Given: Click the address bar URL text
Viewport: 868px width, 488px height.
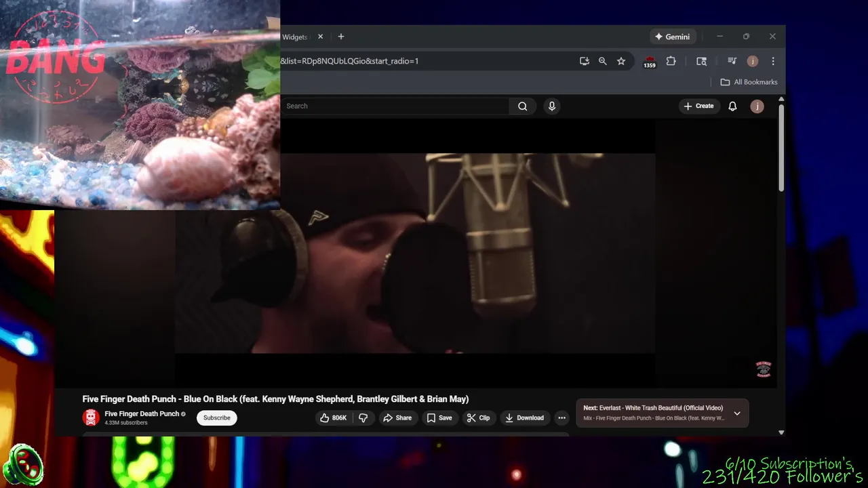Looking at the screenshot, I should 350,61.
